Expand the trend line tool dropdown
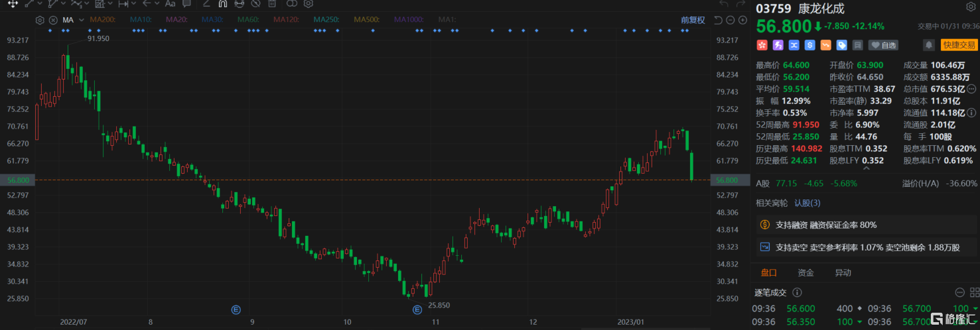This screenshot has width=980, height=330. pos(40,3)
